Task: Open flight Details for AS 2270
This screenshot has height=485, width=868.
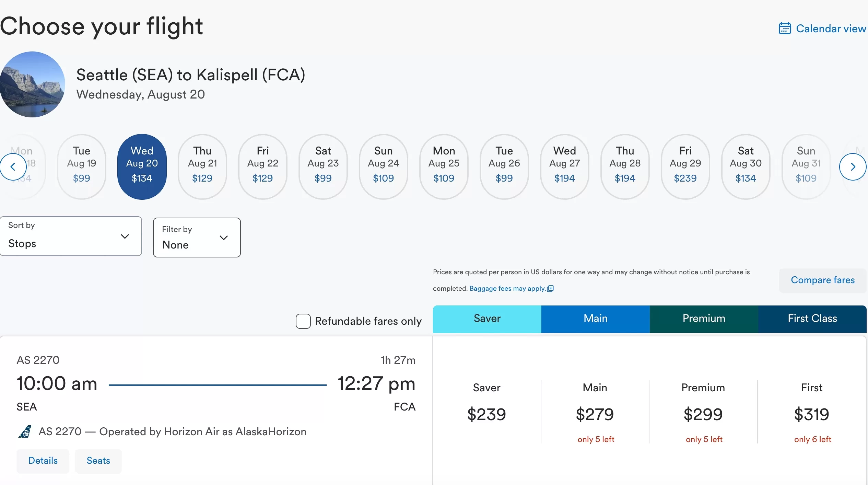Action: tap(43, 461)
